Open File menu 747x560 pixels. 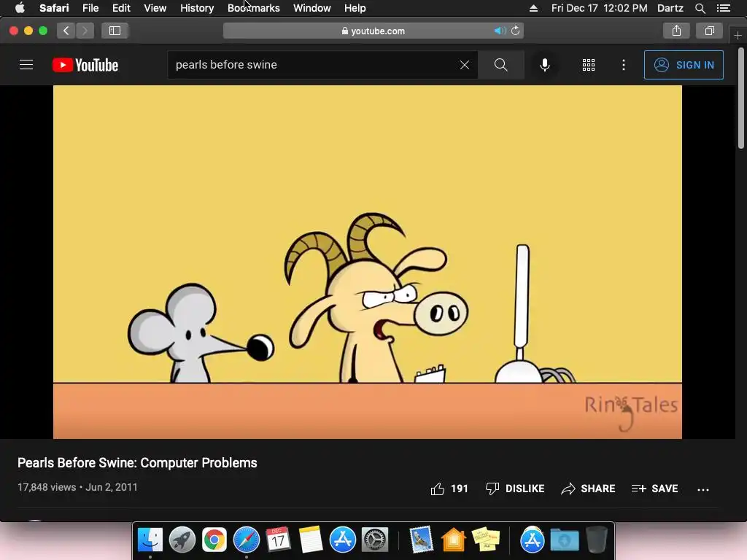coord(90,8)
